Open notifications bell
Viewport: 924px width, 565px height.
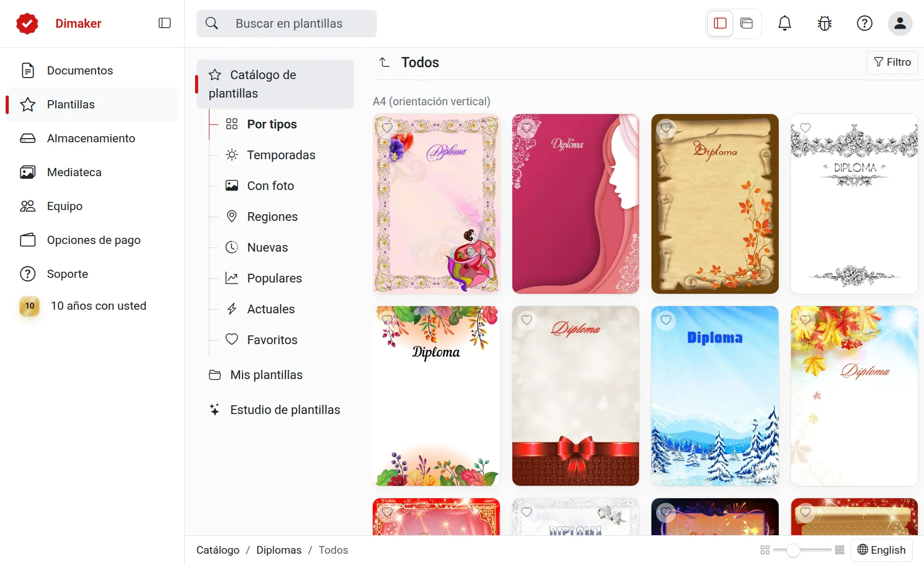tap(784, 23)
